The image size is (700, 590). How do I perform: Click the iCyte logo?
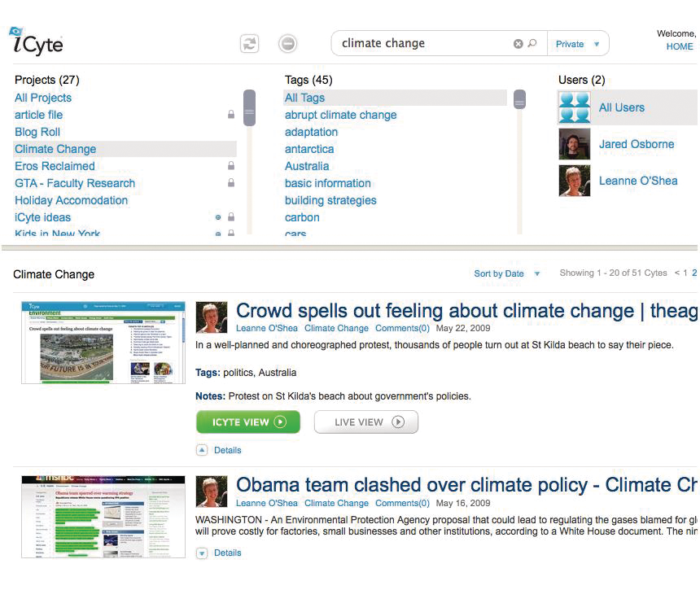point(36,41)
